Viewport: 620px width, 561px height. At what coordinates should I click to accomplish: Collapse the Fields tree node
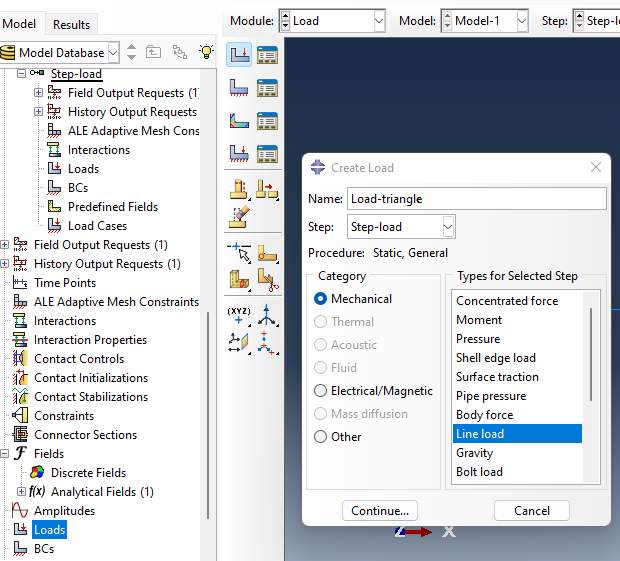tap(4, 453)
